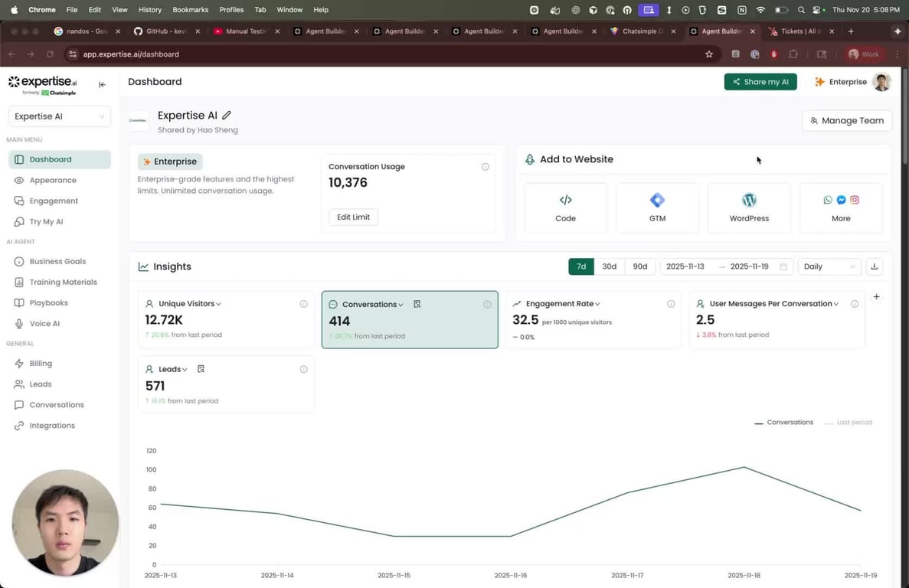Expand User Messages Per Conversation dropdown
The image size is (909, 588).
pos(836,304)
